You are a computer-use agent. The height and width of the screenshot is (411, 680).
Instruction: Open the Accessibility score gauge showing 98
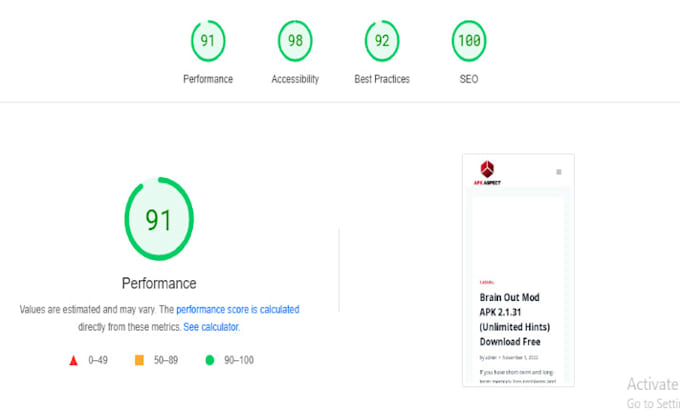coord(295,41)
